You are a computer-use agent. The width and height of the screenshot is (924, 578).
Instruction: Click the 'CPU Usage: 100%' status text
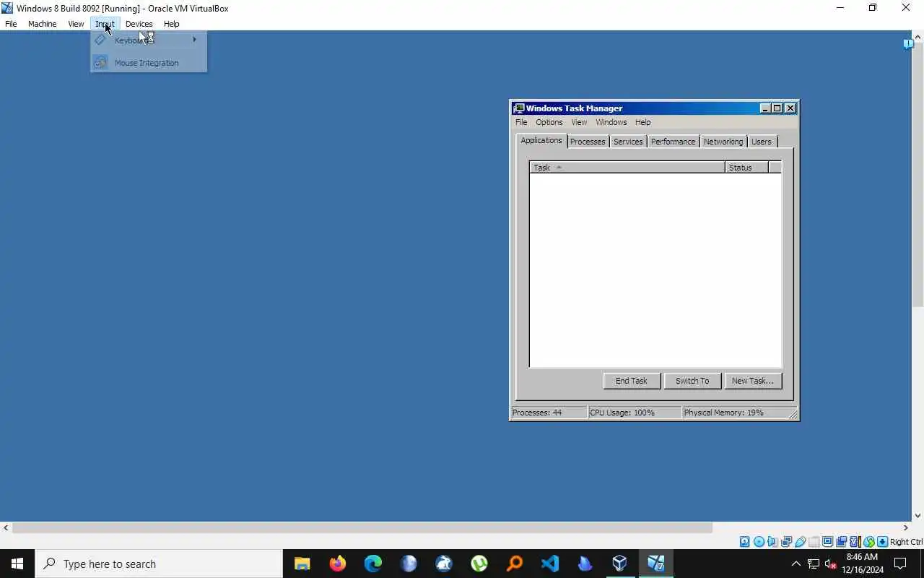[x=622, y=413]
